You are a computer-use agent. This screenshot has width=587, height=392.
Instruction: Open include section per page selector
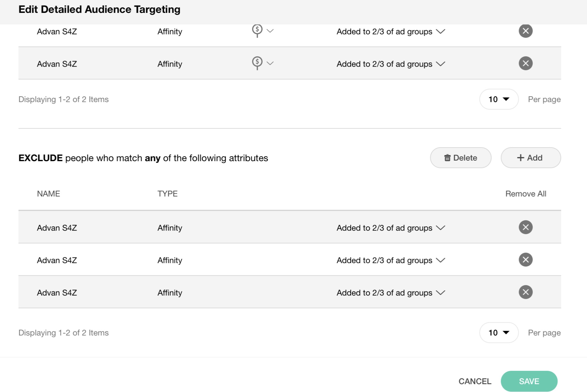tap(499, 99)
